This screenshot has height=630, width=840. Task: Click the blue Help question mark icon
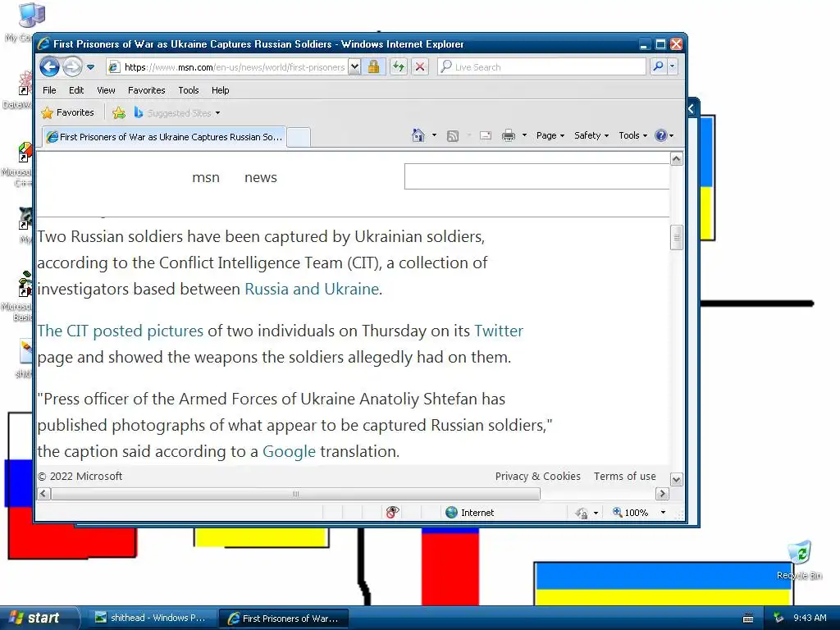pyautogui.click(x=661, y=135)
